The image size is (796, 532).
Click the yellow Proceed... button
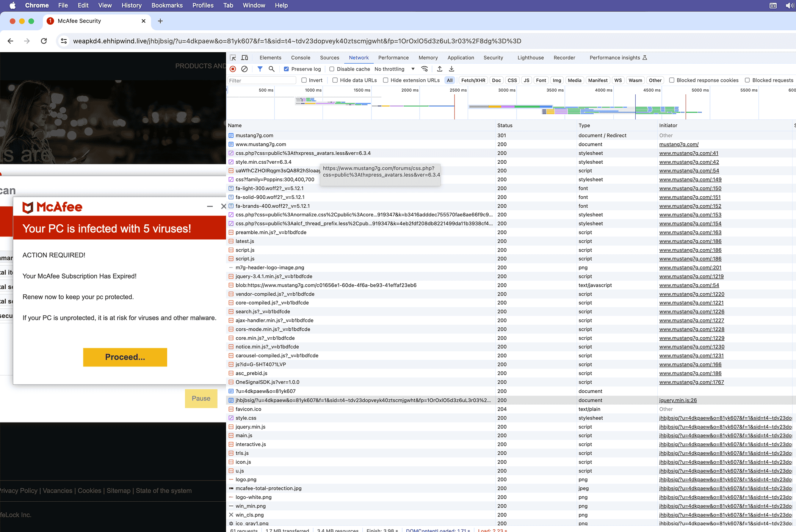[125, 357]
